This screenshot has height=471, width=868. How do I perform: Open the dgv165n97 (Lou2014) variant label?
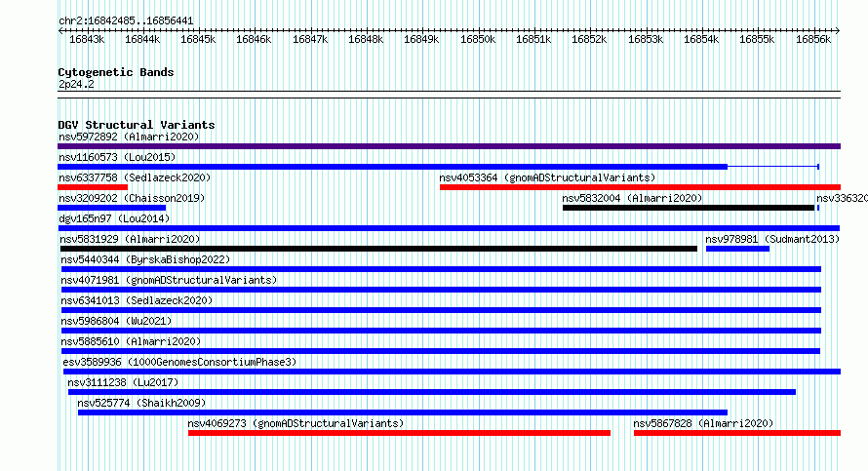click(x=114, y=218)
